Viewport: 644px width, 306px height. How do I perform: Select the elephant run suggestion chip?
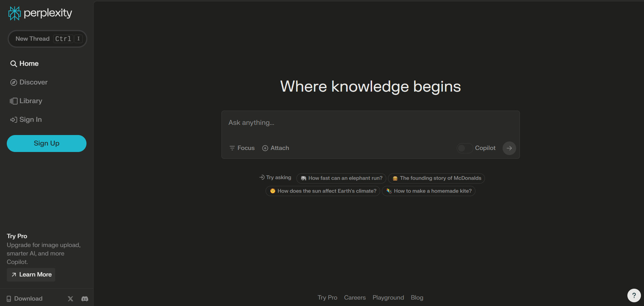341,178
